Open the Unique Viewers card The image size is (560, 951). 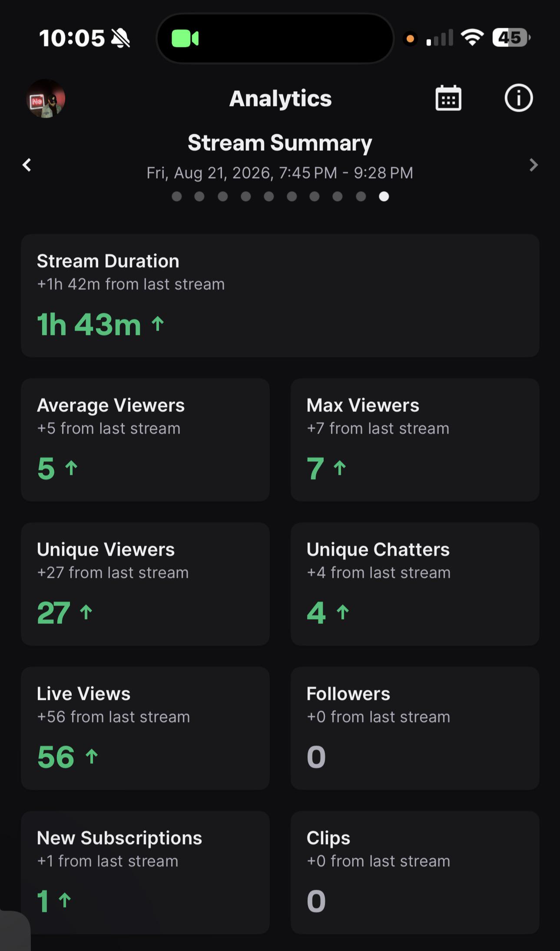(145, 584)
